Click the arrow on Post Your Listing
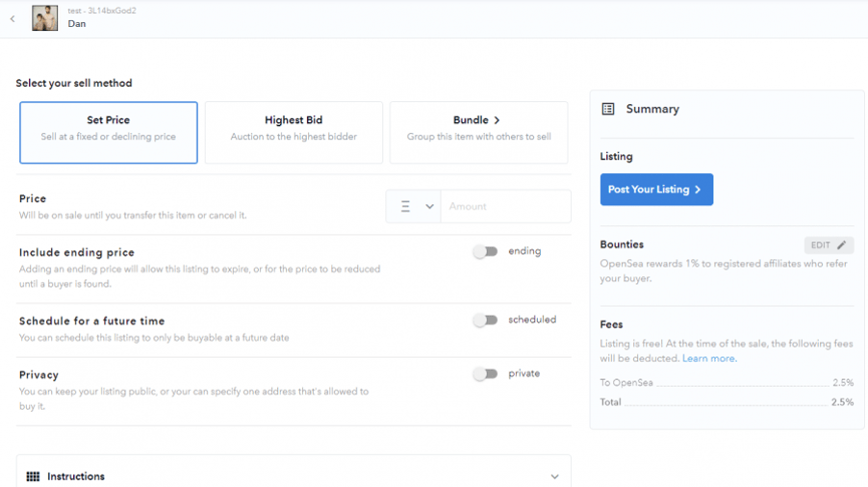The height and width of the screenshot is (487, 868). pos(698,190)
